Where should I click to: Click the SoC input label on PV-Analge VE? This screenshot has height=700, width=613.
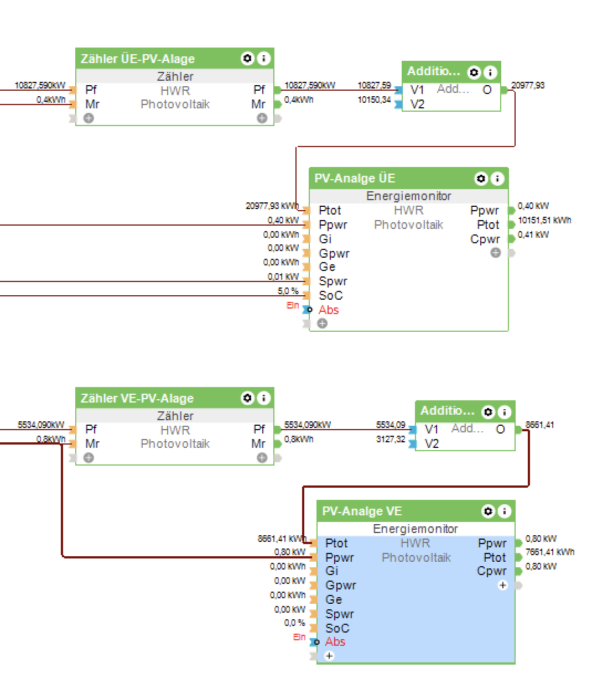[x=337, y=628]
